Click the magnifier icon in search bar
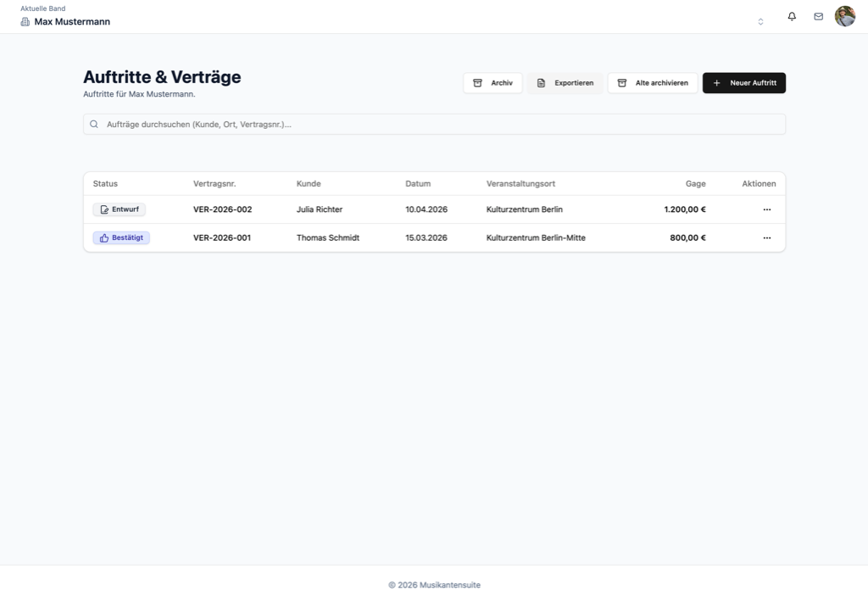Viewport: 868px width, 602px height. pos(94,124)
